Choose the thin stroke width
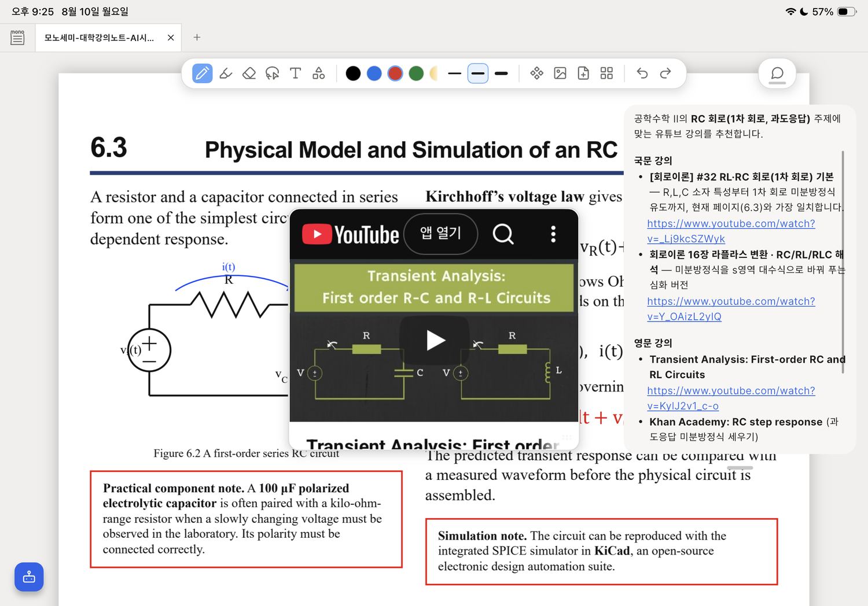The image size is (868, 606). click(455, 73)
